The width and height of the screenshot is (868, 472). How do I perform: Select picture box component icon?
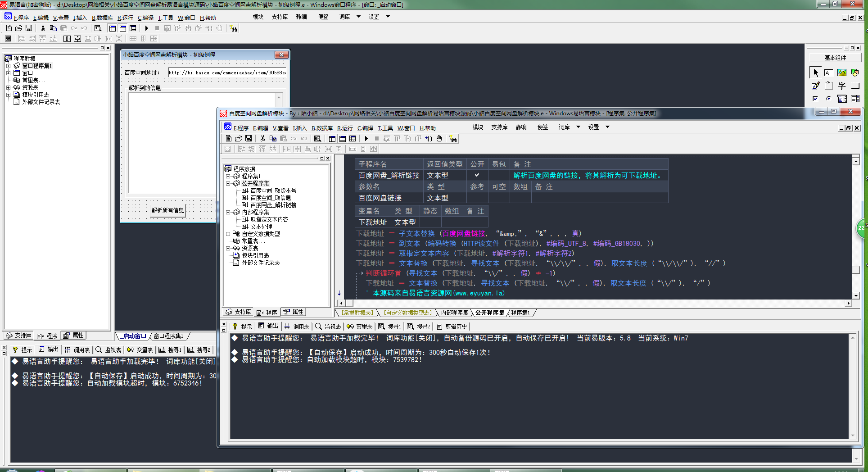coord(842,73)
